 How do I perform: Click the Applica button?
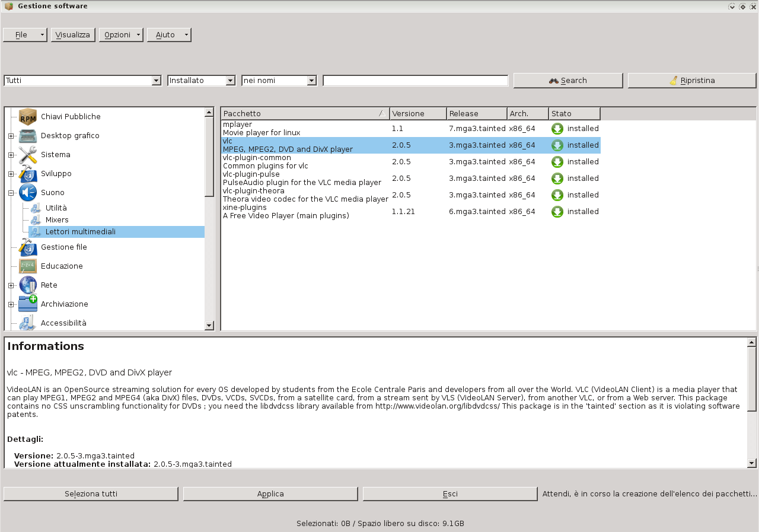click(x=270, y=493)
